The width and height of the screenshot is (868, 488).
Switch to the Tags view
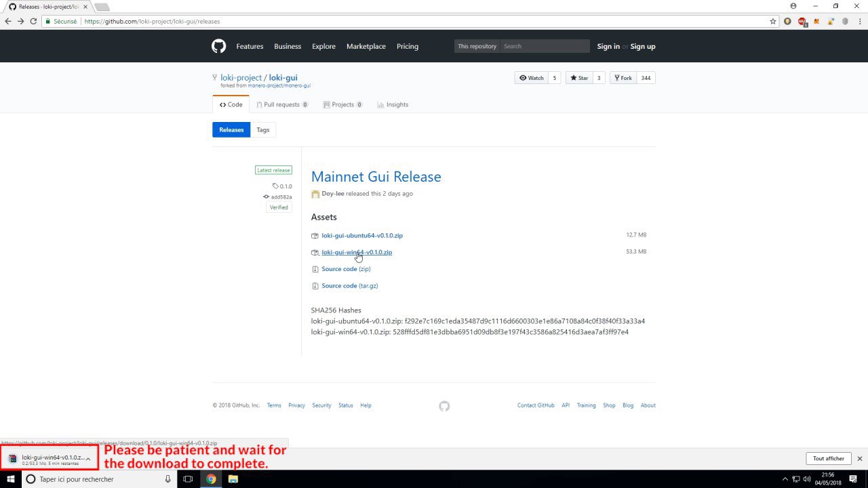pyautogui.click(x=263, y=129)
